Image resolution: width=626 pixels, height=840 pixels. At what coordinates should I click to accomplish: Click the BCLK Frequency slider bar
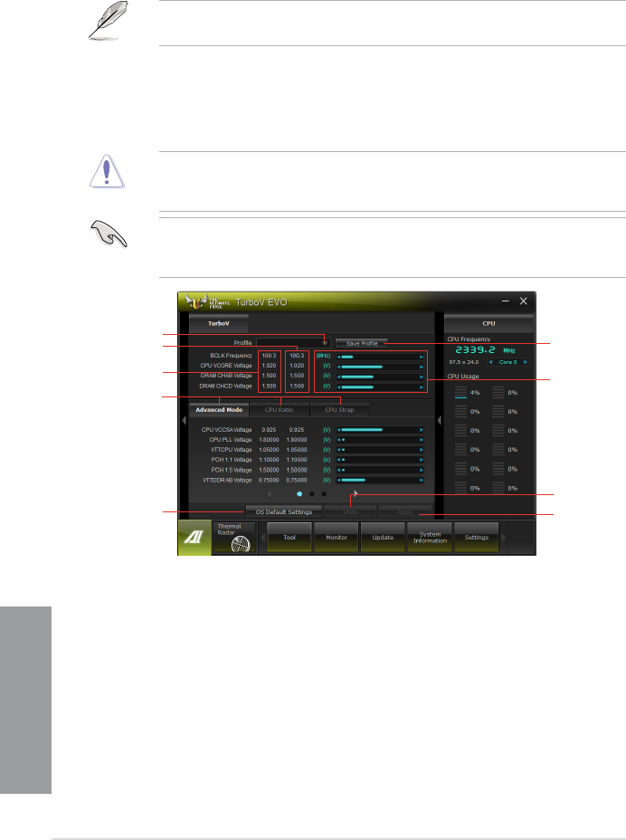[380, 357]
